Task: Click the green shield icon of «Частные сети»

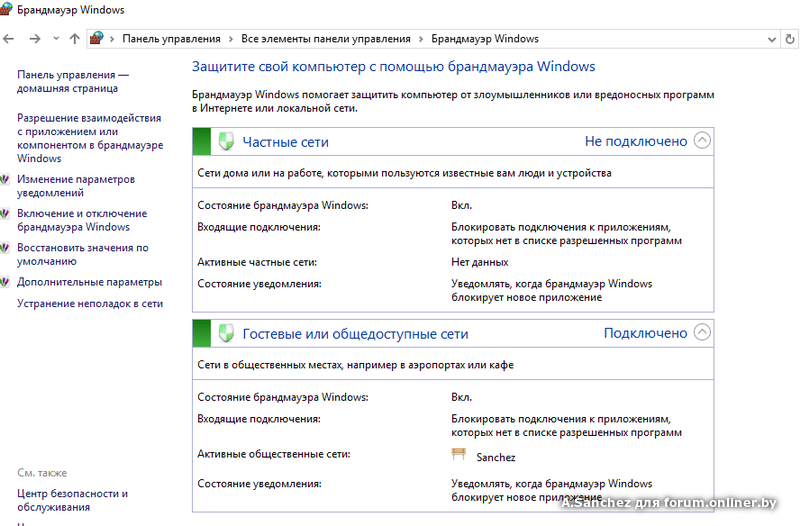Action: coord(226,141)
